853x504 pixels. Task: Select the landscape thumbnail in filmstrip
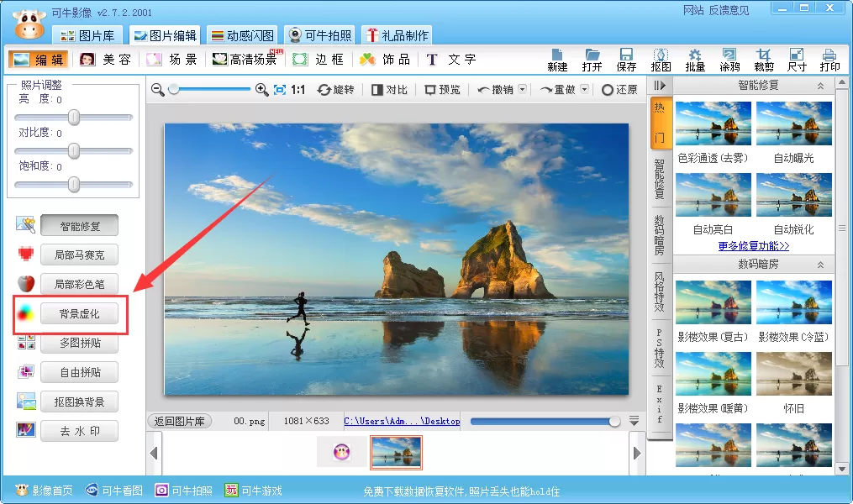point(396,453)
